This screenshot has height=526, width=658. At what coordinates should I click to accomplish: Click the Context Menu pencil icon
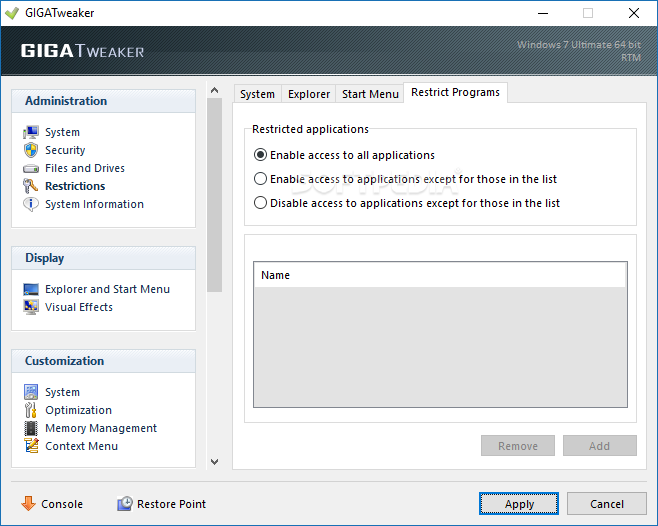(x=31, y=446)
